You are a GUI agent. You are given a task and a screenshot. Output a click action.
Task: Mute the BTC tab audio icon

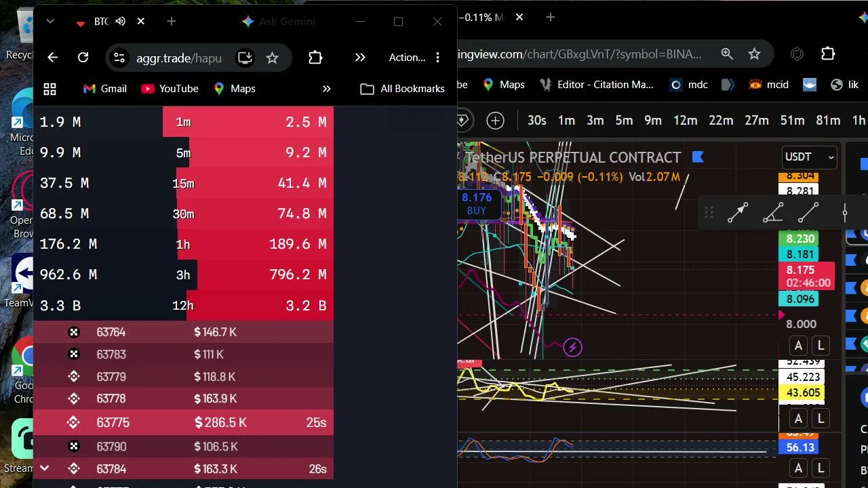click(121, 22)
